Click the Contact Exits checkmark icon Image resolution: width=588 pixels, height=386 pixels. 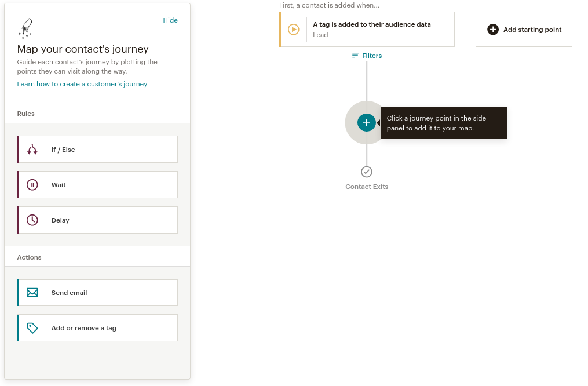click(x=367, y=172)
